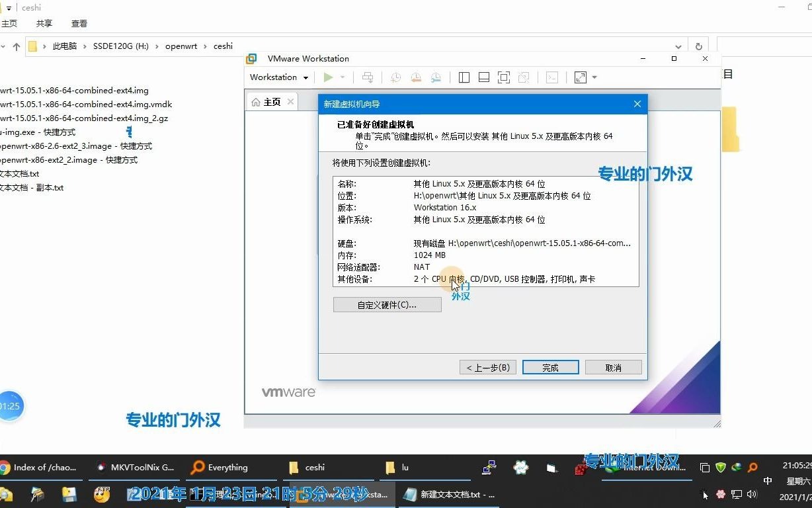Select openwrt-x86-ext2_2.image shortcut
This screenshot has height=508, width=812.
point(69,160)
